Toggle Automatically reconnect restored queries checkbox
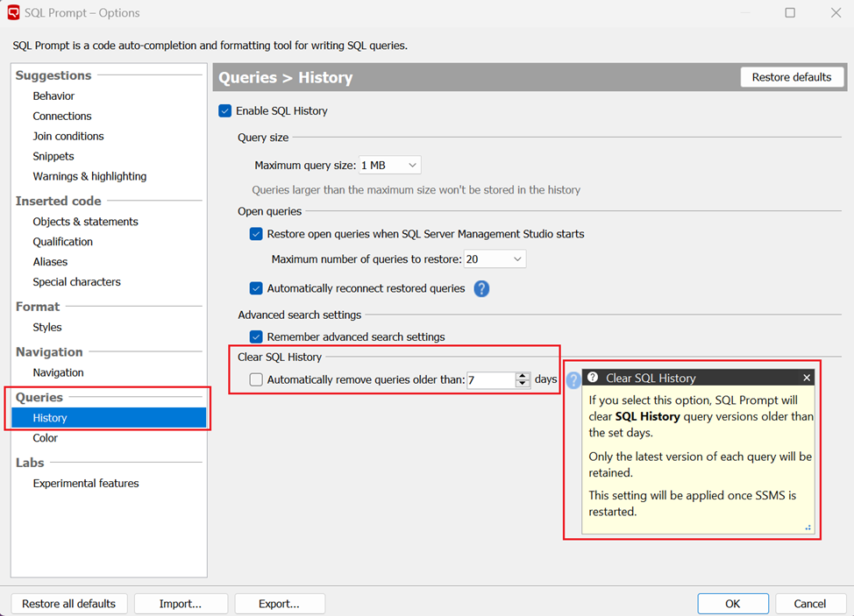 pyautogui.click(x=256, y=288)
